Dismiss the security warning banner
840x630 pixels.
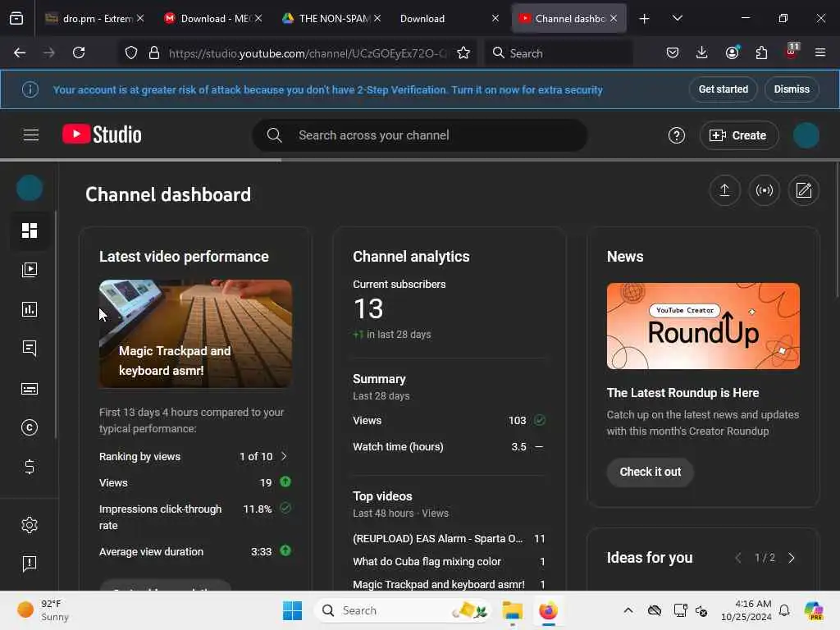coord(792,89)
